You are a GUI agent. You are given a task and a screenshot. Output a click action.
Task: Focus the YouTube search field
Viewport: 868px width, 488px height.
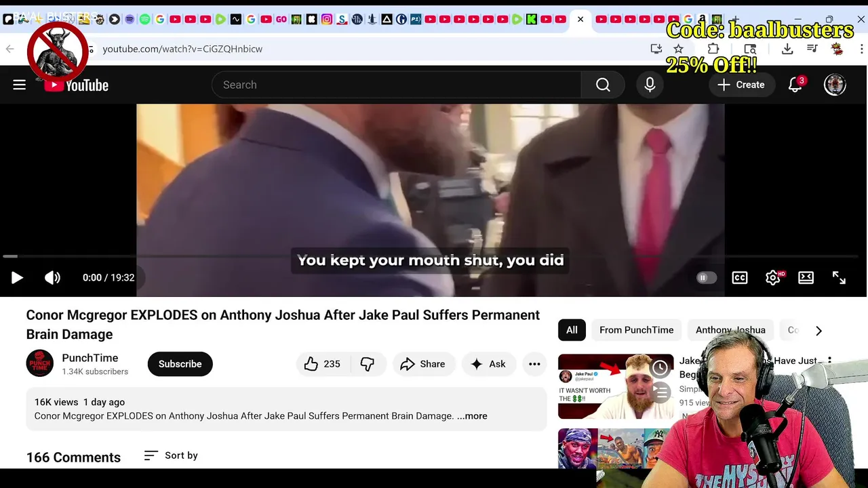tap(397, 85)
